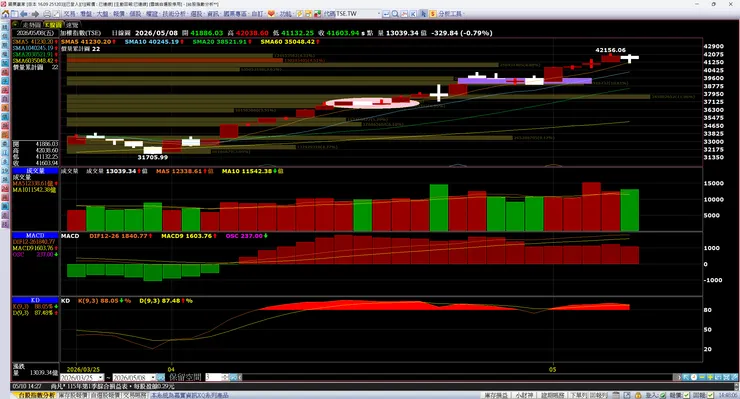Toggle the 回報 connection checkbox
This screenshot has height=399, width=740.
point(710,395)
